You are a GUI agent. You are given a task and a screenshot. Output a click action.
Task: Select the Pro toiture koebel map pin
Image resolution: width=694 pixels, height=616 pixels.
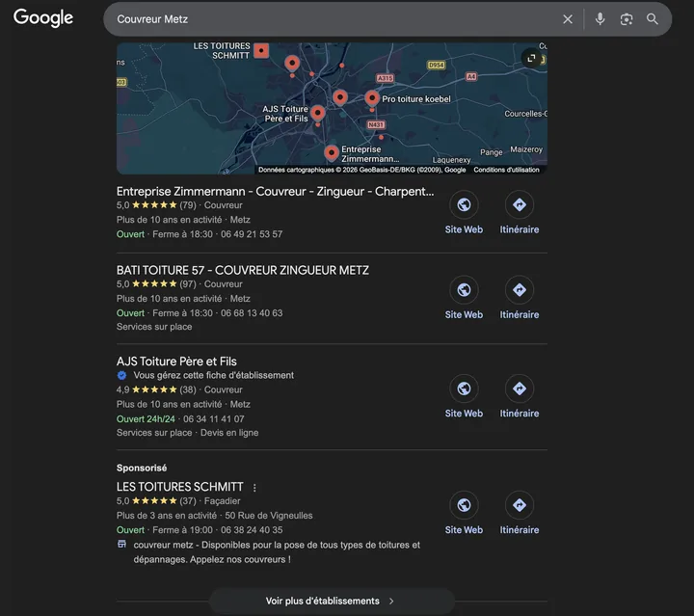point(372,98)
